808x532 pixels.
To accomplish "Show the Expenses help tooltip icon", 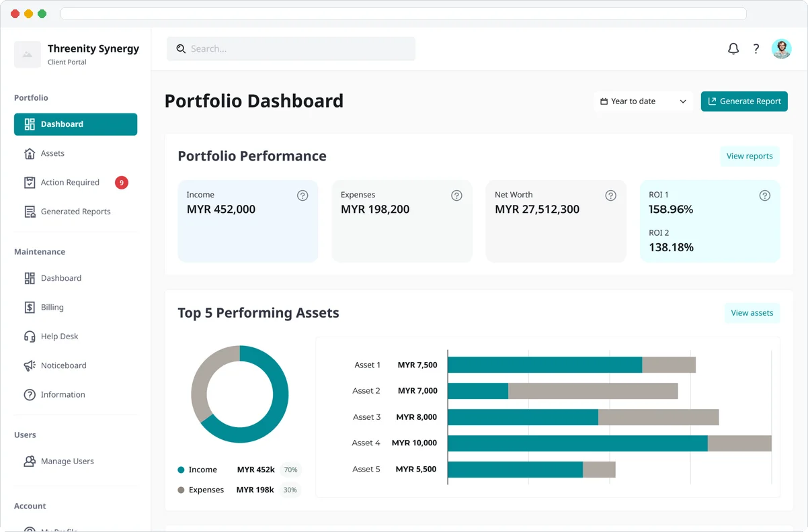I will tap(456, 195).
